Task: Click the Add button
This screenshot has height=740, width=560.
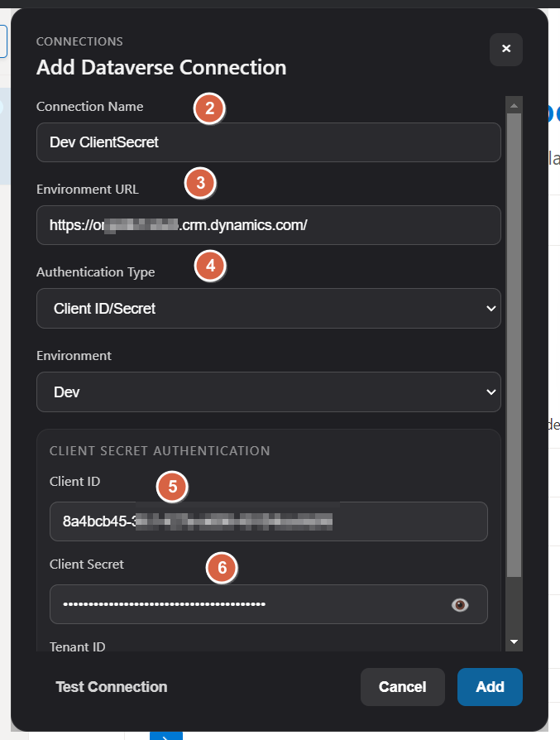Action: coord(490,686)
